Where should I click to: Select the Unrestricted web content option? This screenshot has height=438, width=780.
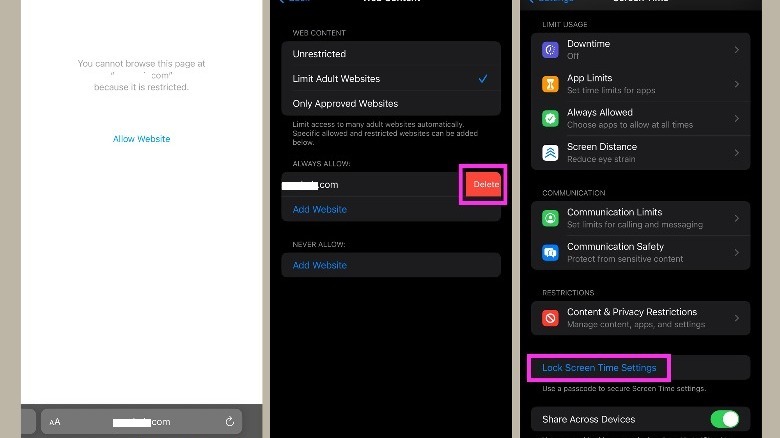321,53
